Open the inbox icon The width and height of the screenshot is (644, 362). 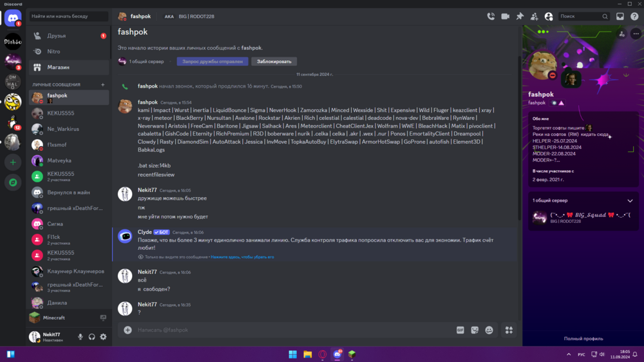[620, 17]
